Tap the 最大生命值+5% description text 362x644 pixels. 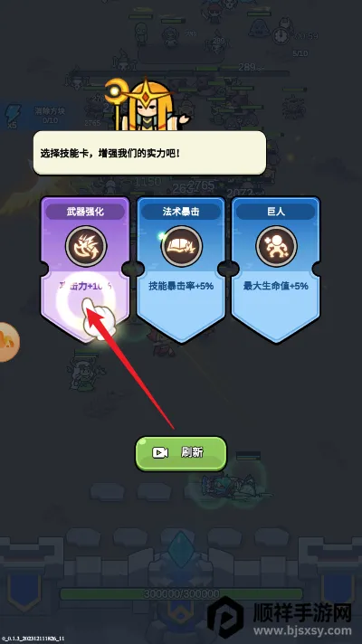coord(276,286)
